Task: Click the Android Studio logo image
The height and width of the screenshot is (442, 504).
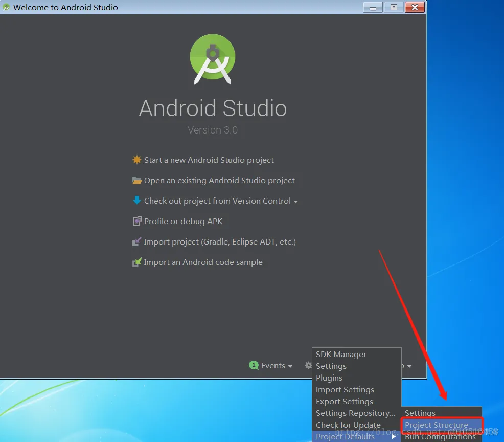Action: coord(213,59)
